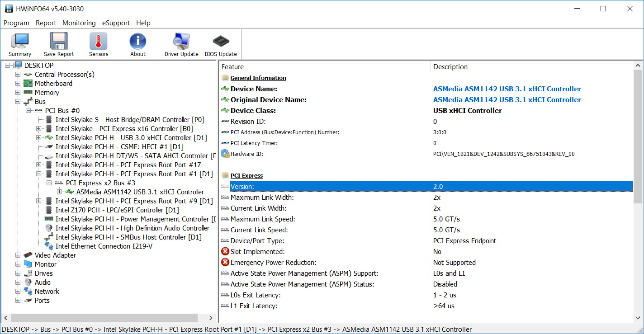Open the Program menu

coord(16,23)
